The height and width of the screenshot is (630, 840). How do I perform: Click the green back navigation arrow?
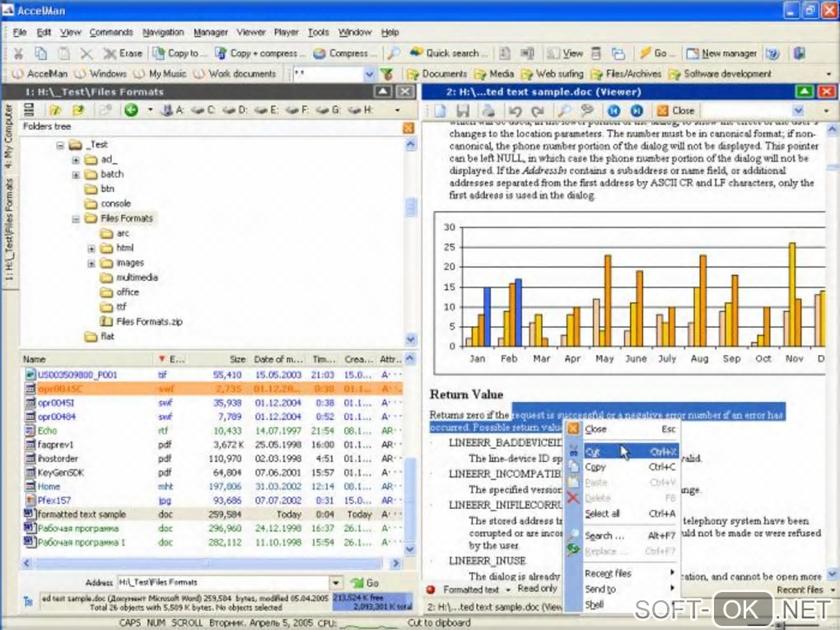point(131,110)
